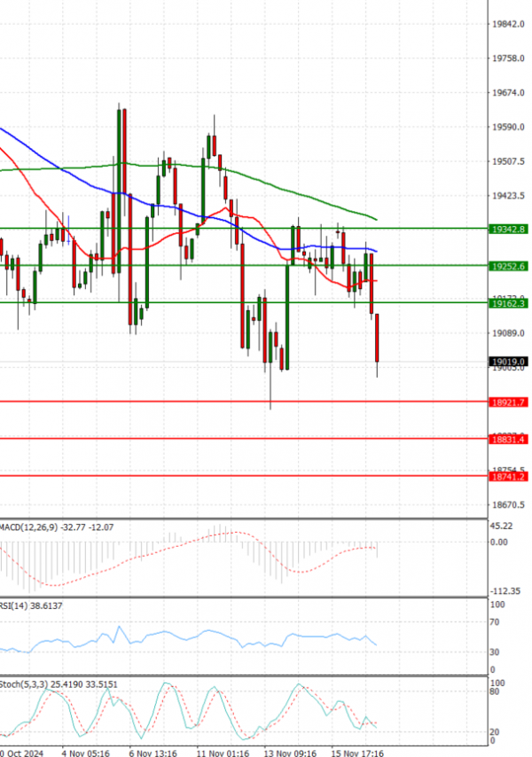Select the 11 Nov 01:16 time label
This screenshot has width=532, height=757.
pyautogui.click(x=223, y=751)
